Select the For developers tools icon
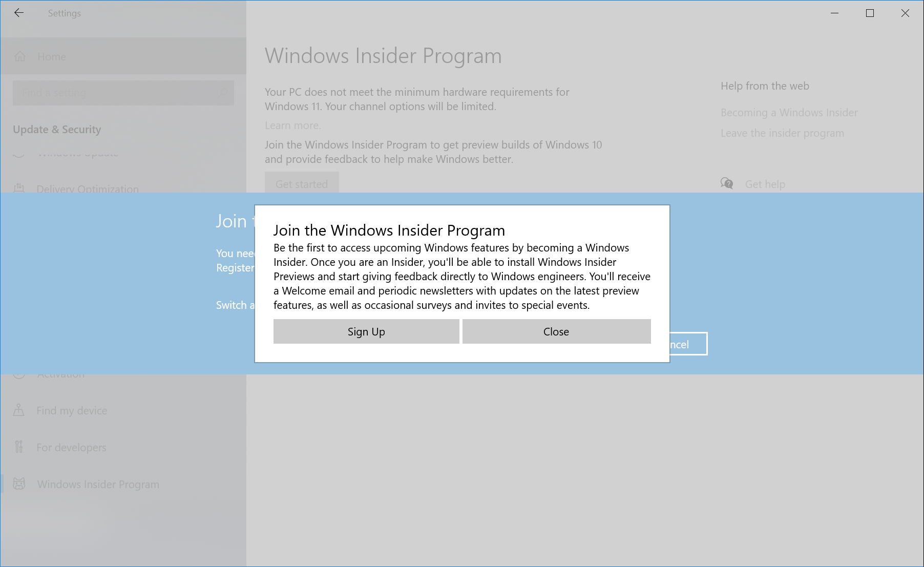 pyautogui.click(x=19, y=447)
